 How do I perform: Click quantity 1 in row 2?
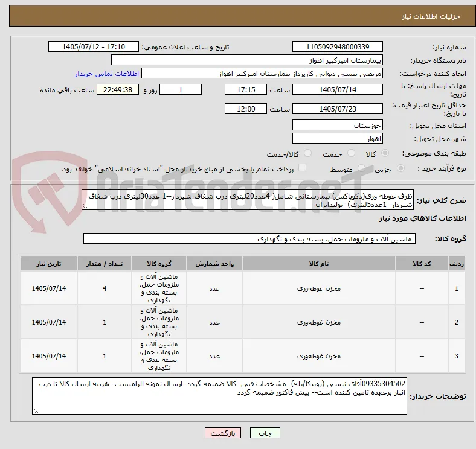[105, 322]
